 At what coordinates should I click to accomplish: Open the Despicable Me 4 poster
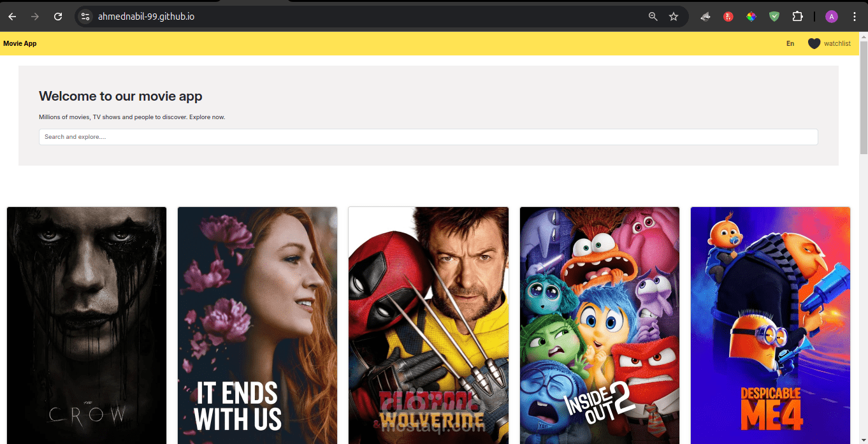[x=770, y=325]
